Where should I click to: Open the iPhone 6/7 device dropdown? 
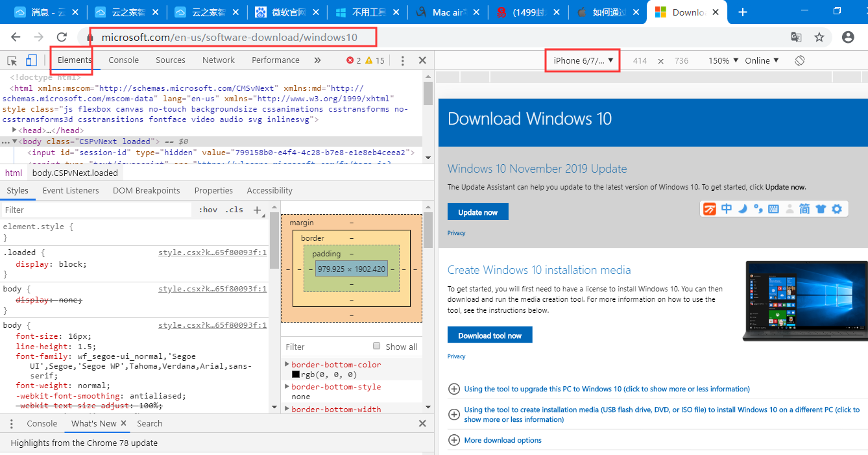click(583, 60)
